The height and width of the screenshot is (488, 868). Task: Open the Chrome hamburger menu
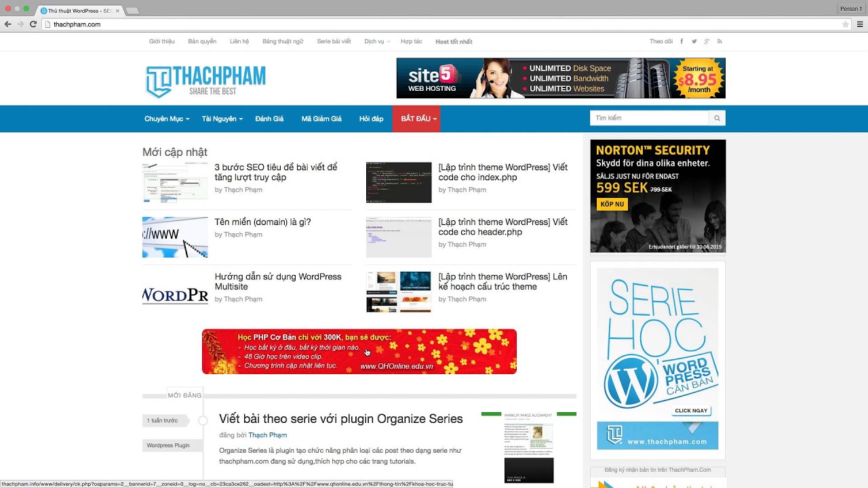click(x=859, y=24)
